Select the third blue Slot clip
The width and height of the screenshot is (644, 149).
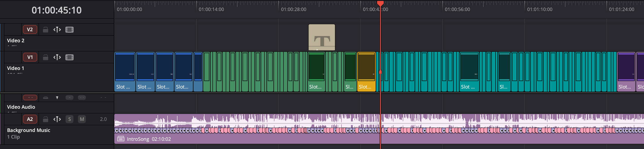[164, 72]
